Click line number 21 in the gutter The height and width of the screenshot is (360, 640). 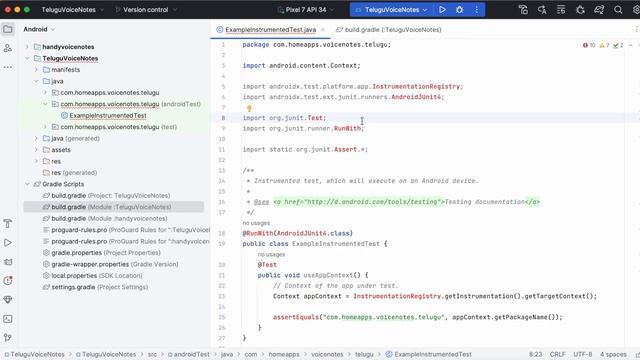point(222,275)
